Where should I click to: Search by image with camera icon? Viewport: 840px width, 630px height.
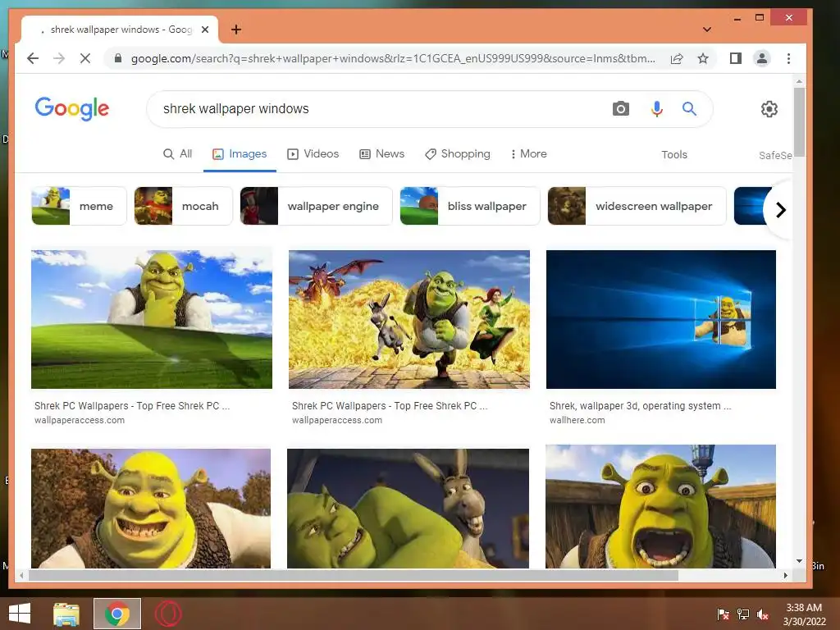[620, 109]
